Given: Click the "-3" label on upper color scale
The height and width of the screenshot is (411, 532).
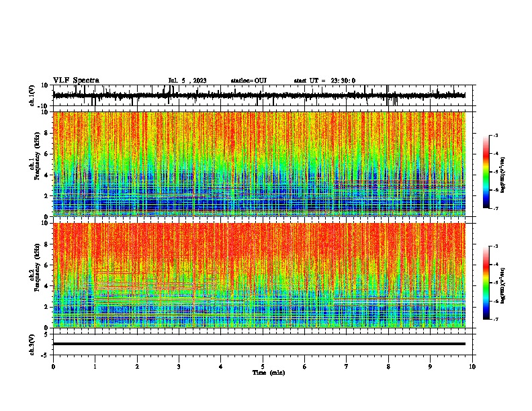Looking at the screenshot, I should tap(495, 135).
